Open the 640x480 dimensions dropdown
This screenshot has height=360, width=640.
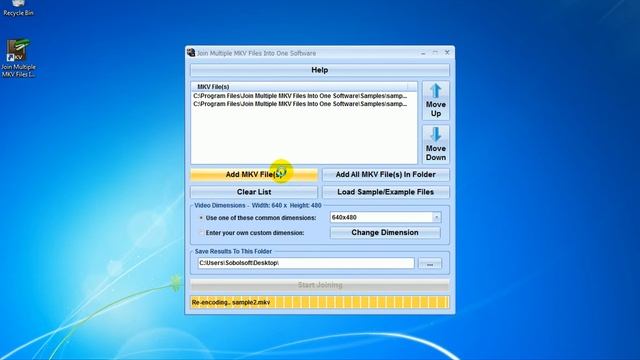436,218
